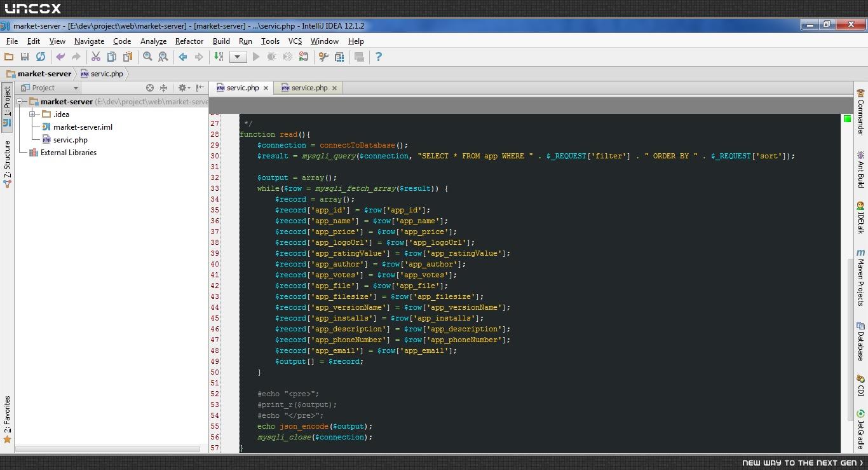
Task: Hide the Project tool window panel
Action: click(x=200, y=88)
